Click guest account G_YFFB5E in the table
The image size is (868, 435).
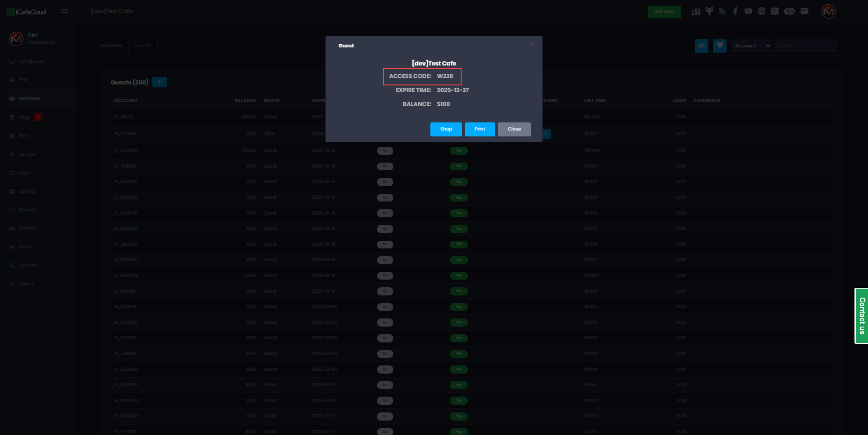[x=125, y=134]
